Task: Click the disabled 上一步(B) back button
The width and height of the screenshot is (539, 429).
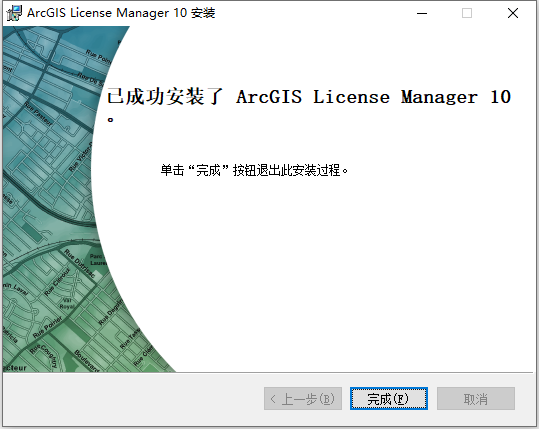Action: (303, 399)
